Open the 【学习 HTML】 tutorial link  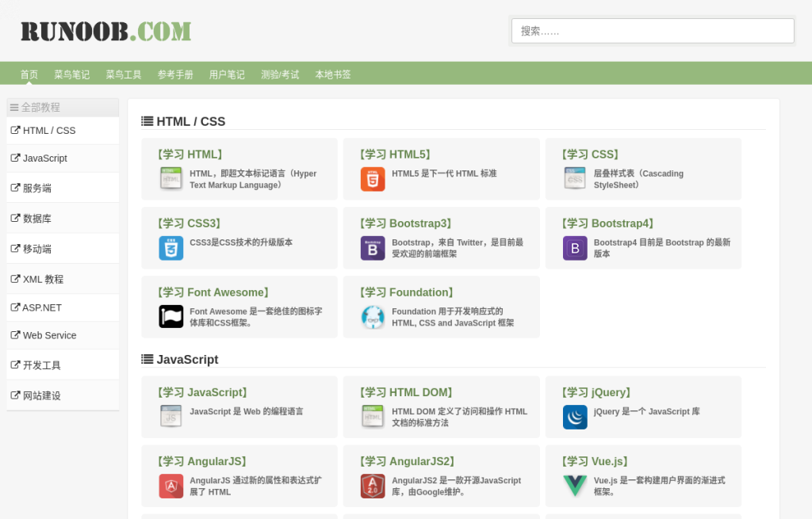[190, 155]
